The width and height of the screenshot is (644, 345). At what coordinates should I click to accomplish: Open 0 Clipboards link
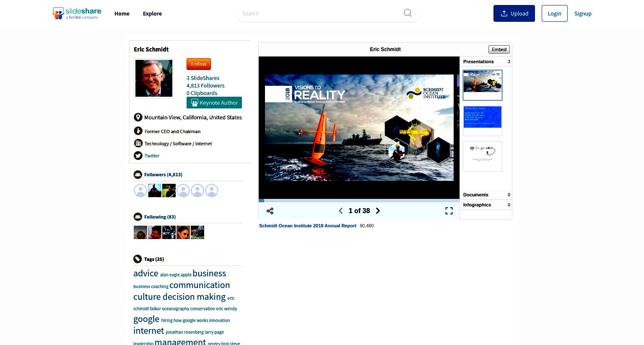coord(202,93)
